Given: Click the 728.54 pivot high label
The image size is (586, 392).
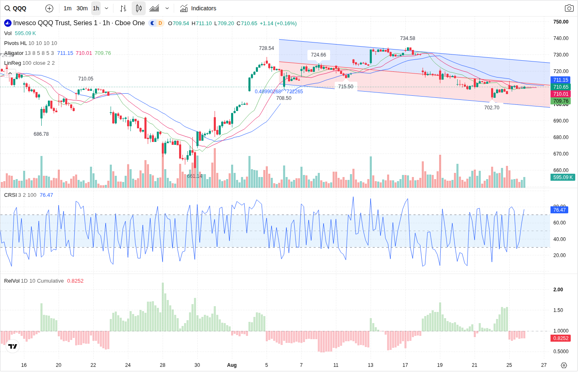Looking at the screenshot, I should [266, 48].
